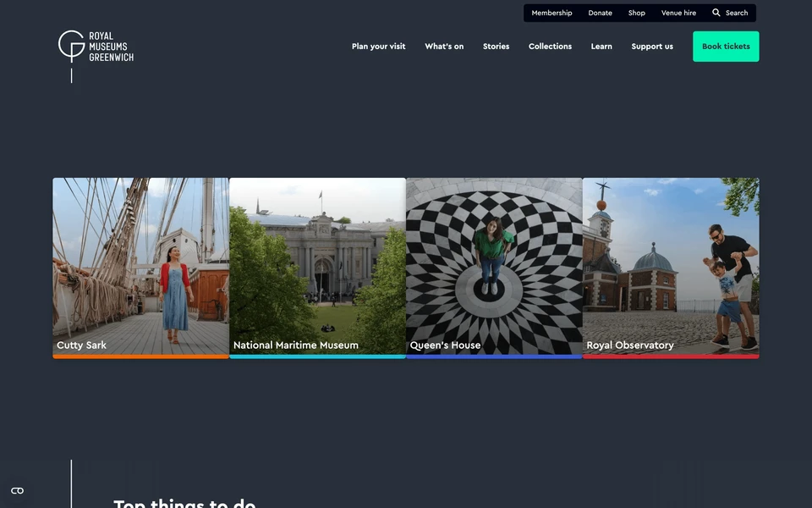This screenshot has width=812, height=508.
Task: Open the Plan your visit menu
Action: [379, 47]
